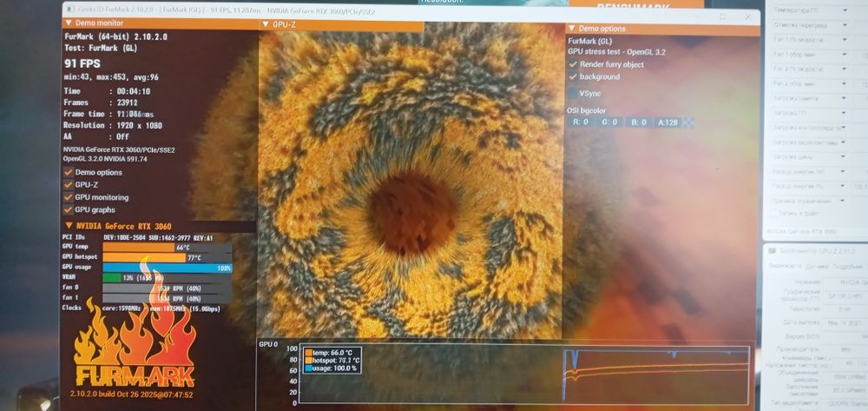Click the min:43, max:453, avg:96 line
The width and height of the screenshot is (868, 411).
tap(111, 77)
